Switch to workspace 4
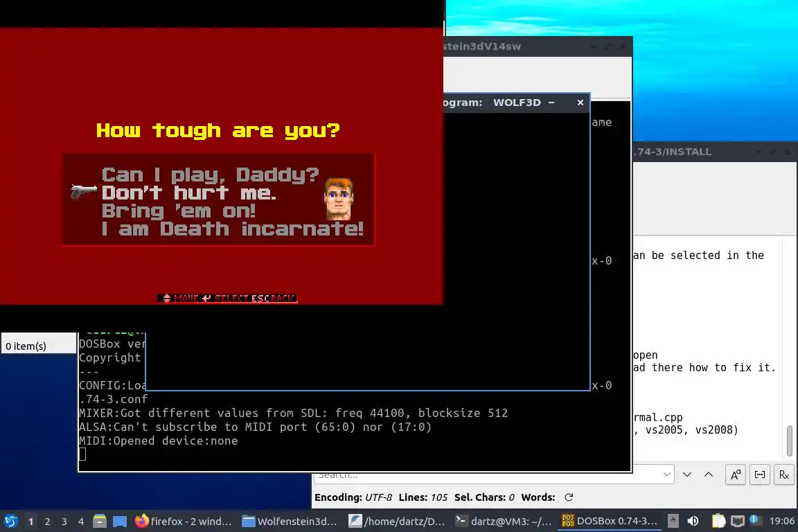The width and height of the screenshot is (798, 532). [81, 522]
